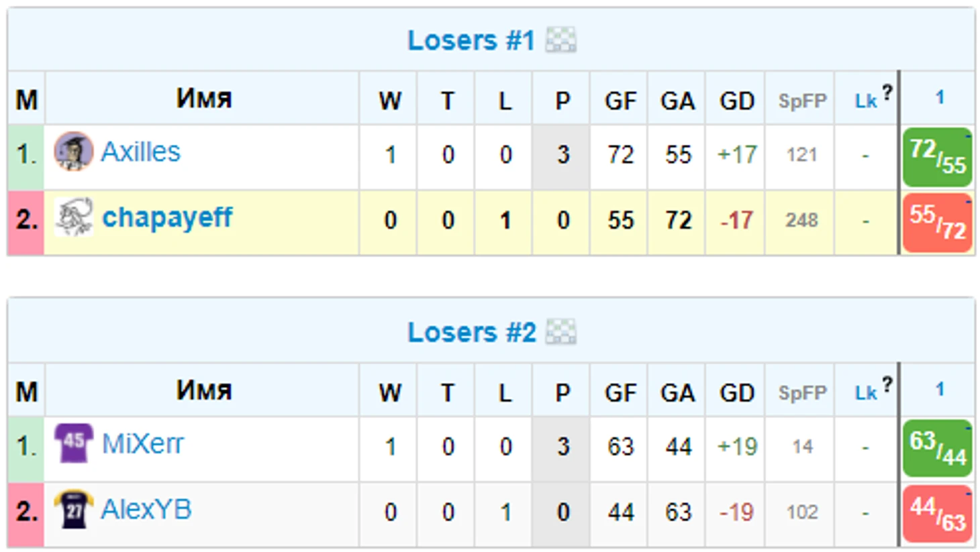Viewport: 980px width, 552px height.
Task: Open chapayeff player profile link
Action: click(x=167, y=217)
